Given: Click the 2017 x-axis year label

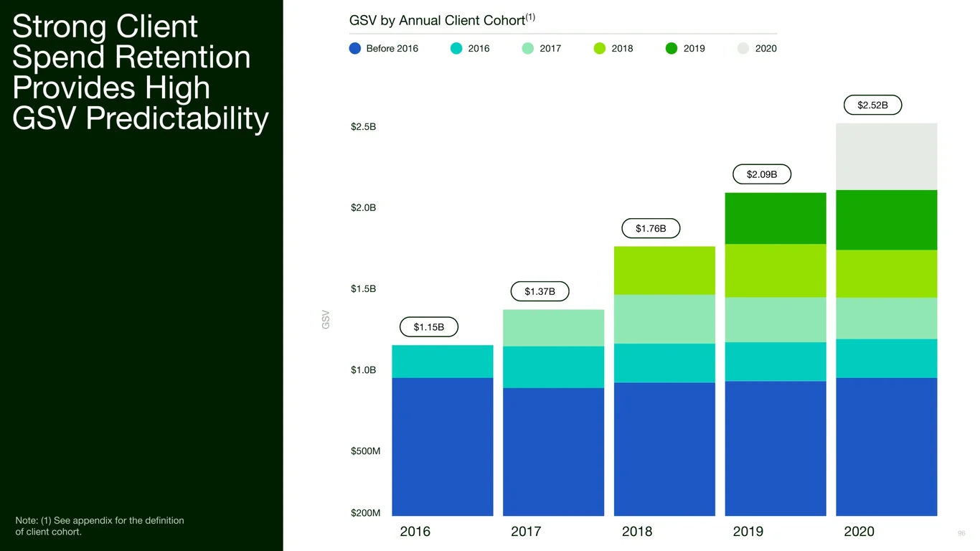Looking at the screenshot, I should (x=526, y=532).
